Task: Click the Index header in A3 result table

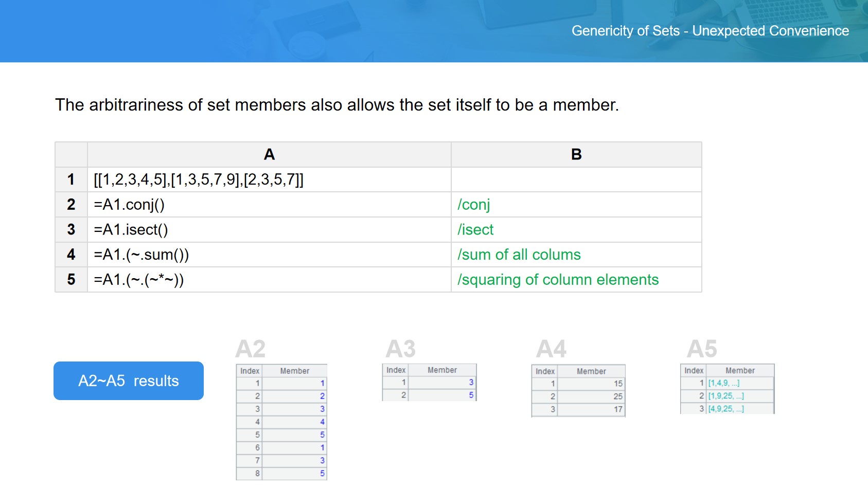Action: 396,370
